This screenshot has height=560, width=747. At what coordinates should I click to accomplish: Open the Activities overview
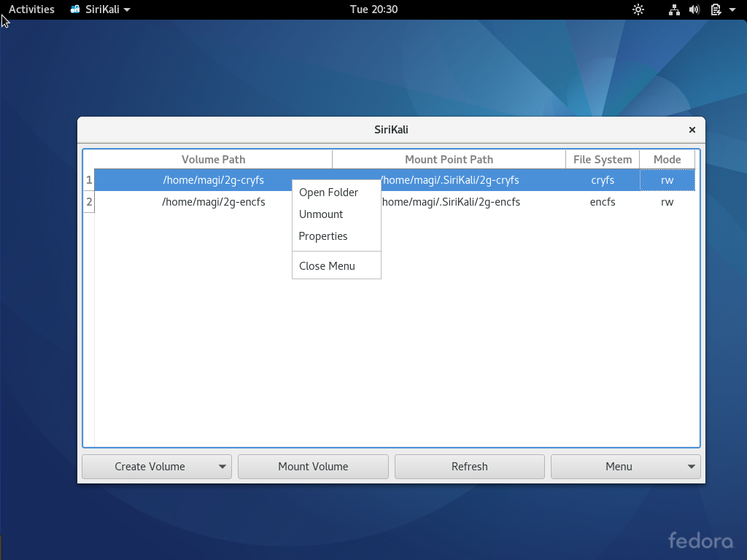[31, 9]
